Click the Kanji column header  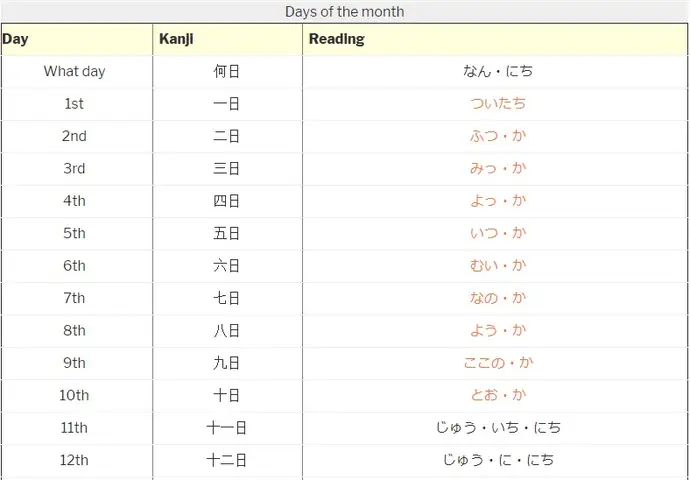[x=228, y=39]
